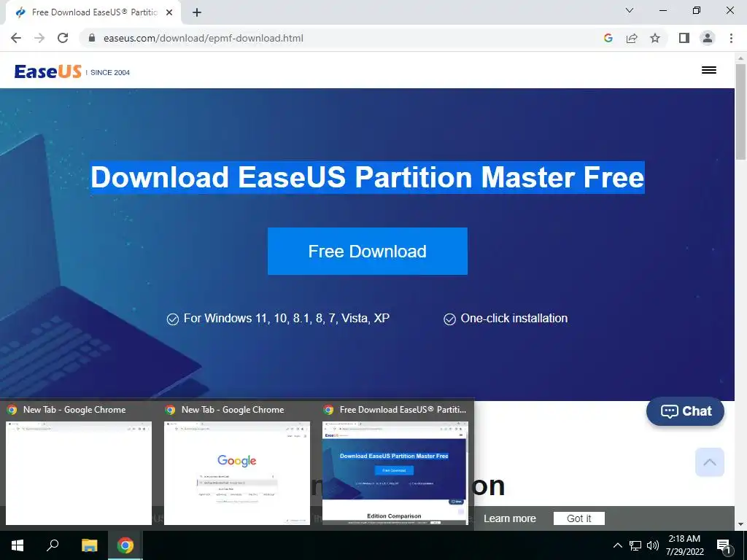The width and height of the screenshot is (747, 560).
Task: Click the address bar URL field
Action: pyautogui.click(x=343, y=38)
